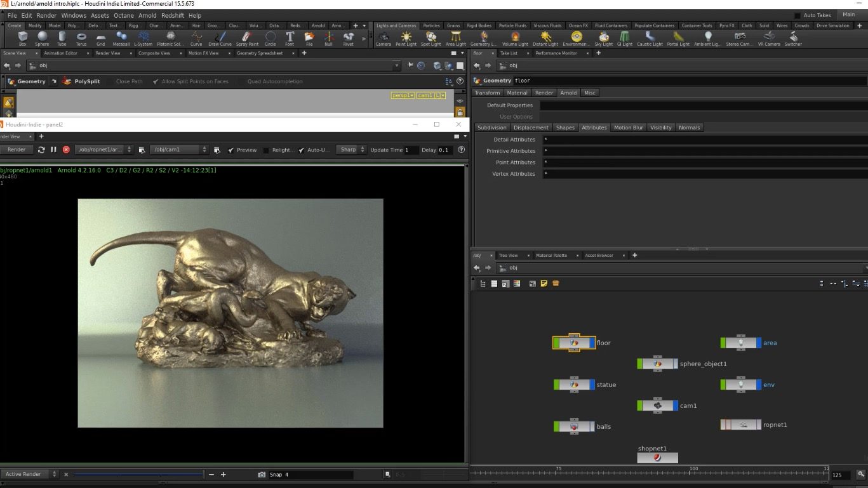Select the cam1 node
868x488 pixels.
coord(657,405)
